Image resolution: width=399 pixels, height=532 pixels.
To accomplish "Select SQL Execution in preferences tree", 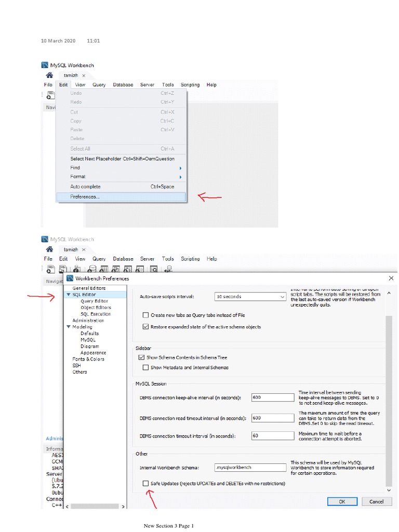I will pyautogui.click(x=96, y=314).
